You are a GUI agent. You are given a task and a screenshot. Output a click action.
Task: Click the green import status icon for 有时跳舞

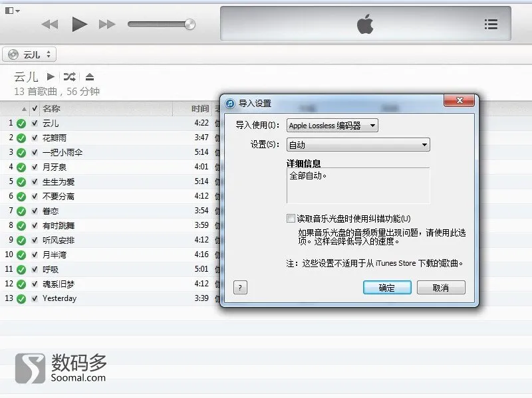pos(21,226)
